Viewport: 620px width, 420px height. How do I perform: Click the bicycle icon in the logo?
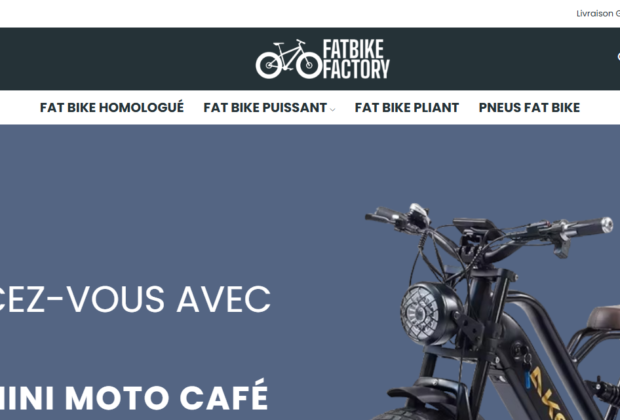[289, 59]
